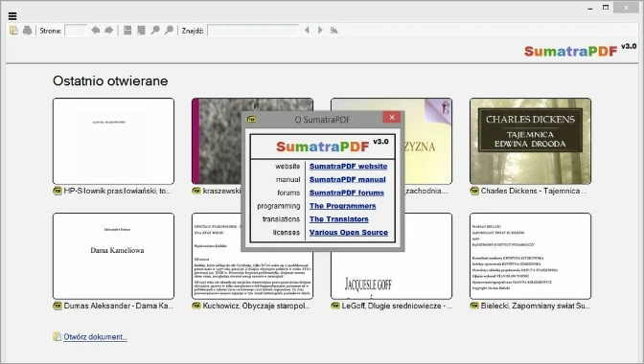
Task: Open the hamburger menu
Action: tap(12, 16)
